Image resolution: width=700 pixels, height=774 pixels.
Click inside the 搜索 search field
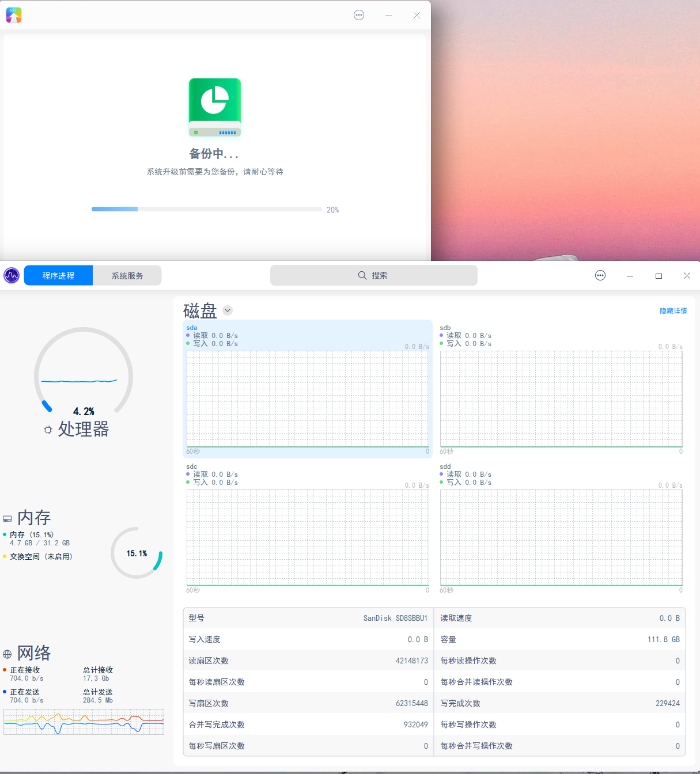[x=392, y=275]
